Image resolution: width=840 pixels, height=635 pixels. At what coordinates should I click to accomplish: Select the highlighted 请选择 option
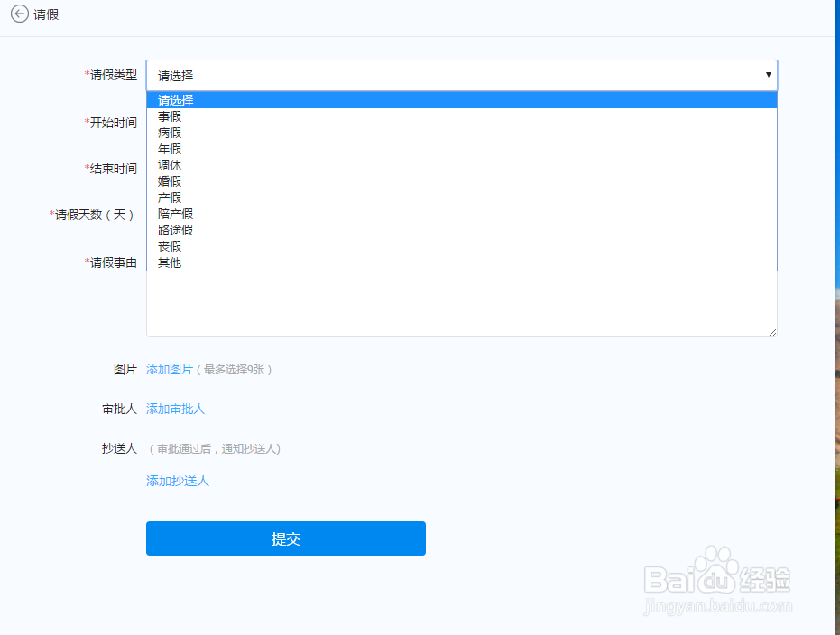click(462, 100)
